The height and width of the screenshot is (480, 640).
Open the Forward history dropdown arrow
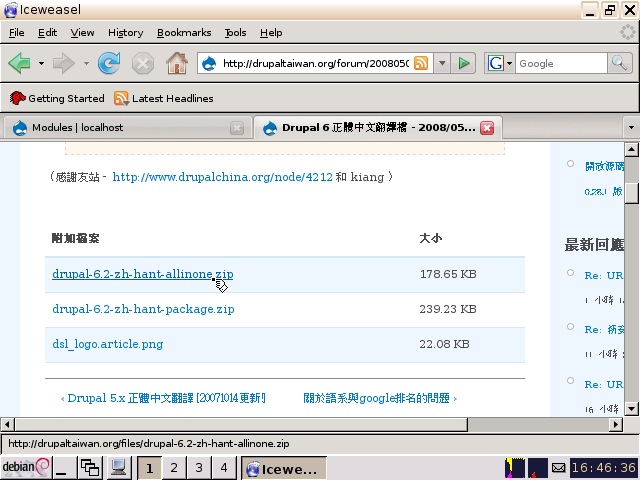86,63
